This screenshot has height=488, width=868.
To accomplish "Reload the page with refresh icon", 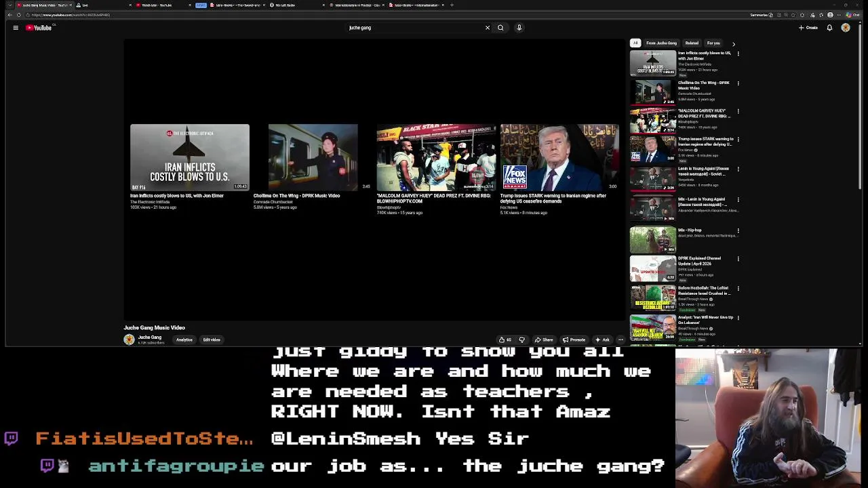I will coord(19,15).
